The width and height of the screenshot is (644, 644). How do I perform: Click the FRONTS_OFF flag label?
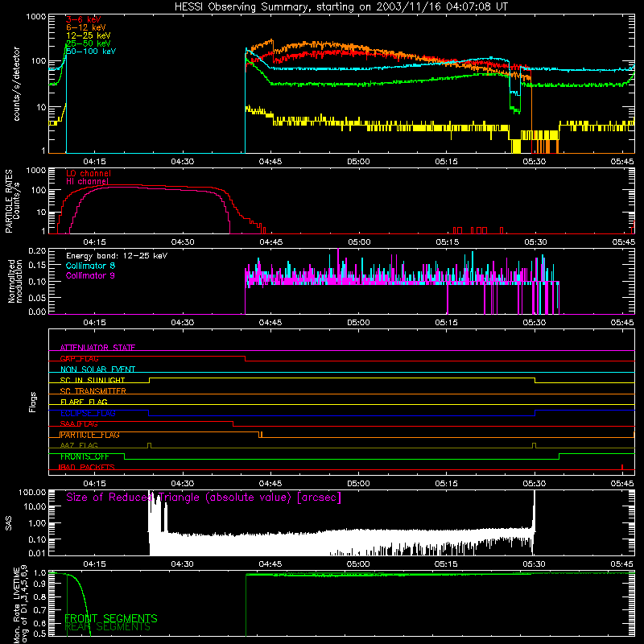click(85, 456)
